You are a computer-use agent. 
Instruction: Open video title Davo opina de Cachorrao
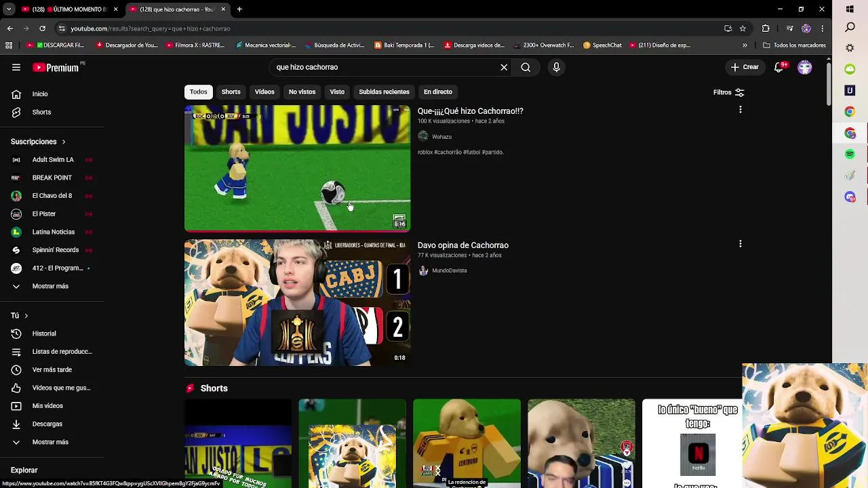click(462, 245)
